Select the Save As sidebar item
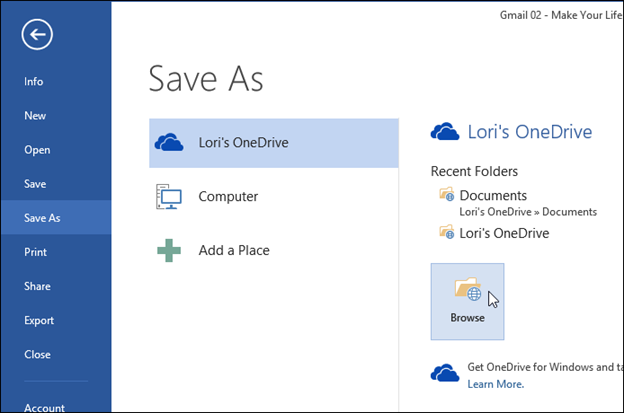Image resolution: width=624 pixels, height=413 pixels. (x=56, y=218)
